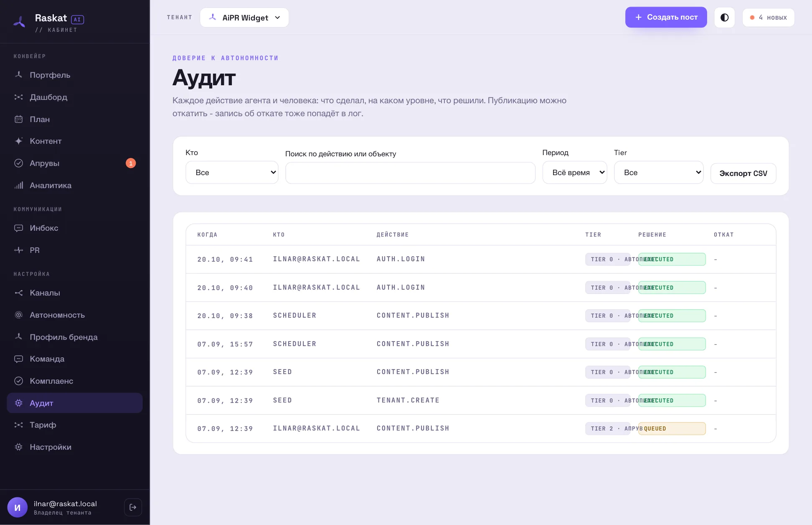Click the Комплаенс checkmark icon
This screenshot has width=812, height=525.
[x=18, y=381]
